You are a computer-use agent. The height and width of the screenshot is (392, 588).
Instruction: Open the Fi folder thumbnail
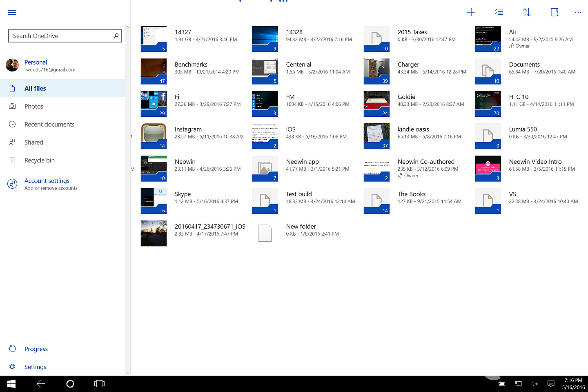pyautogui.click(x=154, y=104)
